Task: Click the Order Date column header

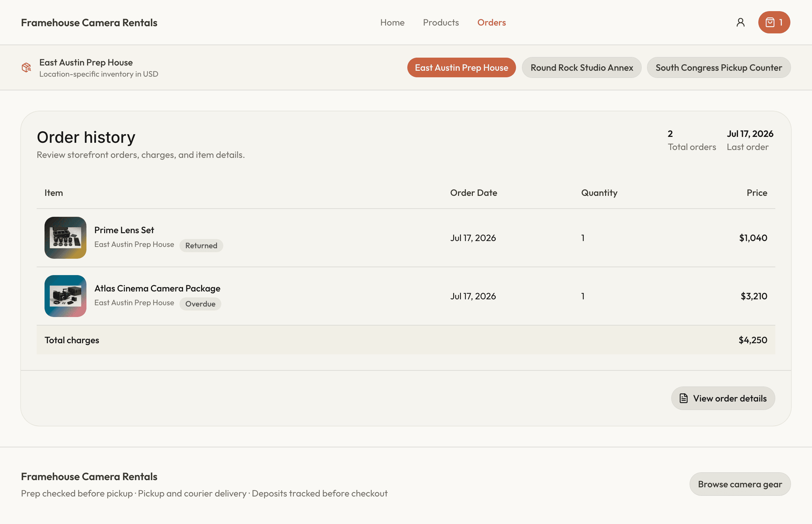Action: (x=473, y=193)
